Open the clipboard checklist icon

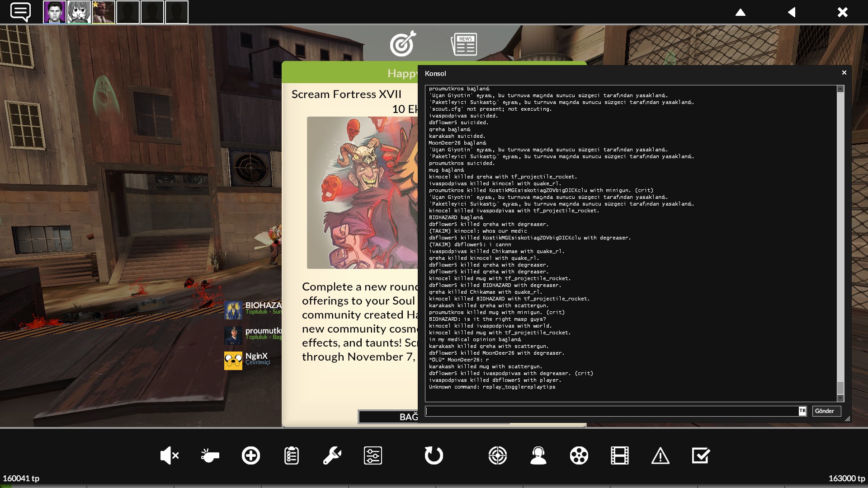click(291, 455)
